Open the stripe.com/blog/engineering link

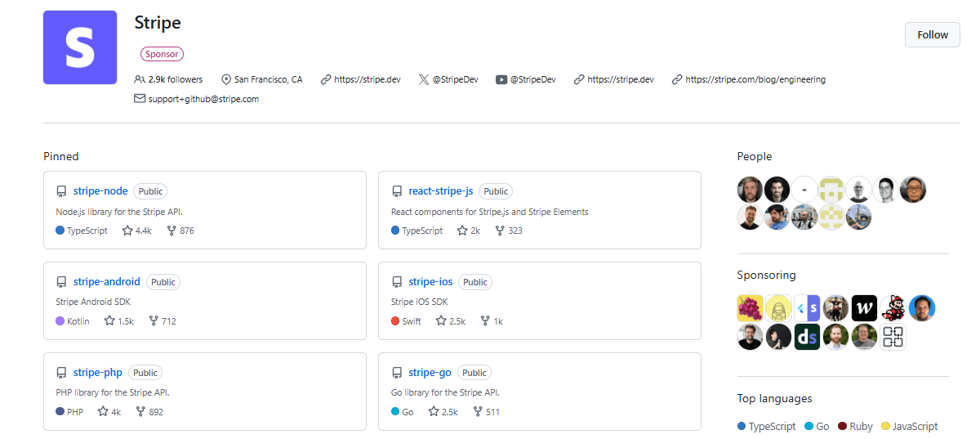click(755, 79)
